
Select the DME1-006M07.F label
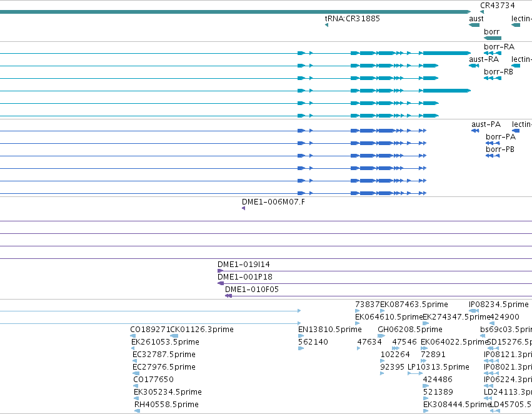coord(273,202)
